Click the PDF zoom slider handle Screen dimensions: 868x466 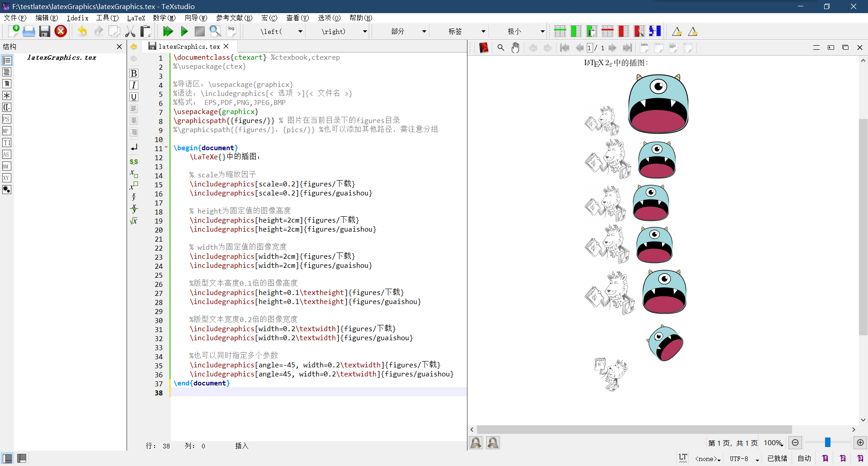coord(827,442)
